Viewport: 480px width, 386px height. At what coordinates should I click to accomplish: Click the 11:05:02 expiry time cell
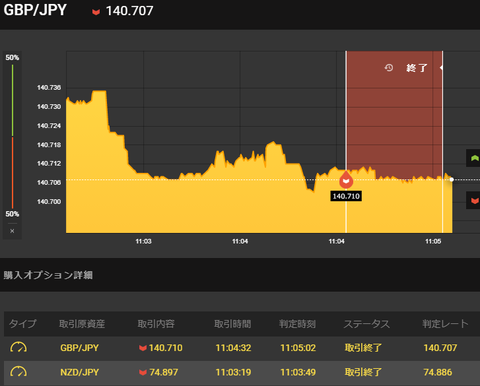298,348
